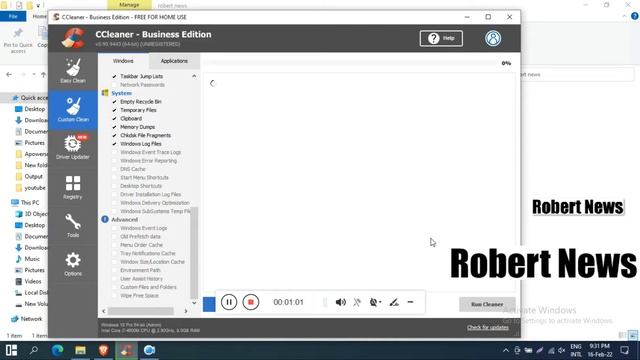Open the Explorer search field

(578, 75)
